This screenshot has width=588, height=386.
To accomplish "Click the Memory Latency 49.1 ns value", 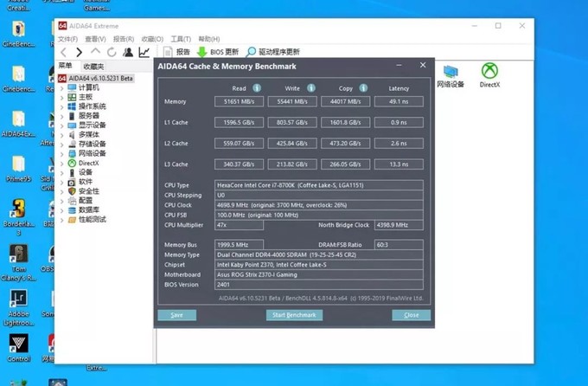I will [x=399, y=101].
